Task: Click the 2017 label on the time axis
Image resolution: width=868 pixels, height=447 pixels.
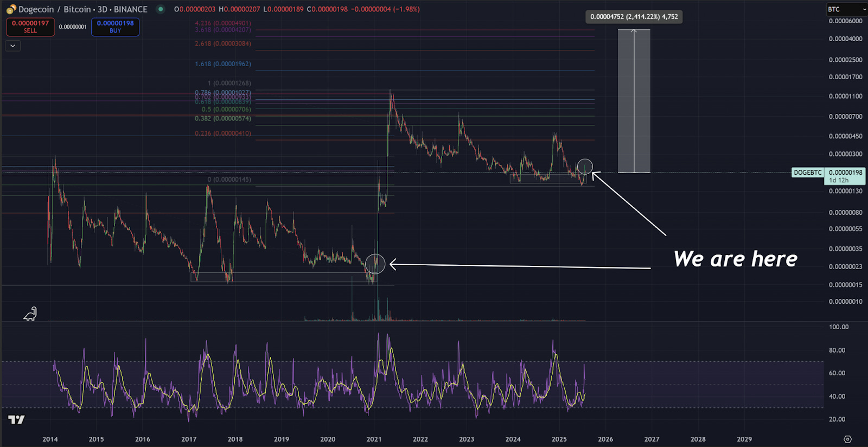Action: click(x=189, y=439)
